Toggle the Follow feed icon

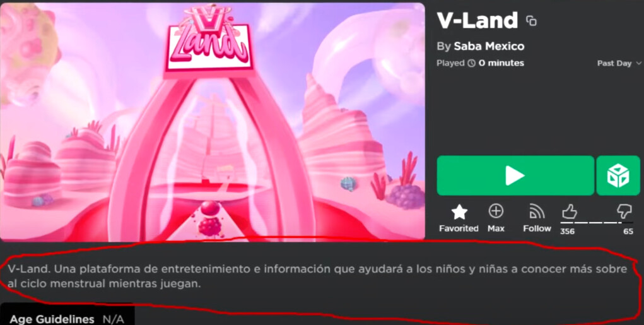[x=537, y=211]
